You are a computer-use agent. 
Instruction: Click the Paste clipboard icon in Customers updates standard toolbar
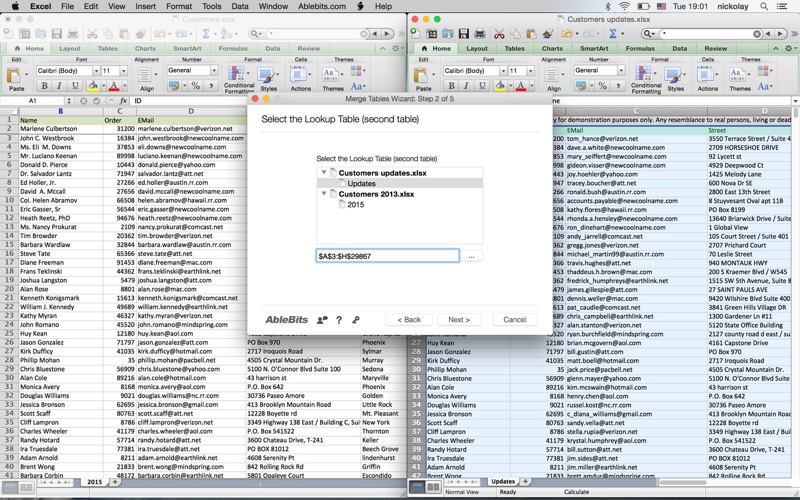(531, 34)
